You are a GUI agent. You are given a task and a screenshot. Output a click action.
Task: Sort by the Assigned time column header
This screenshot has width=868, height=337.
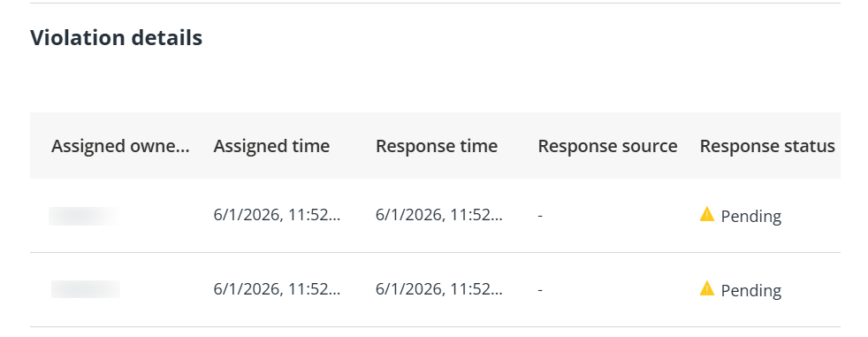tap(271, 146)
